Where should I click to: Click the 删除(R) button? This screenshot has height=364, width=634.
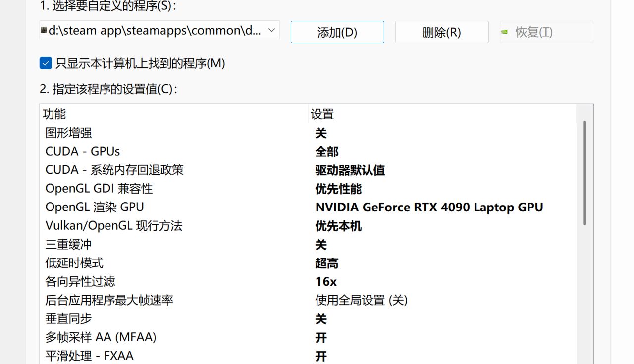(x=442, y=32)
